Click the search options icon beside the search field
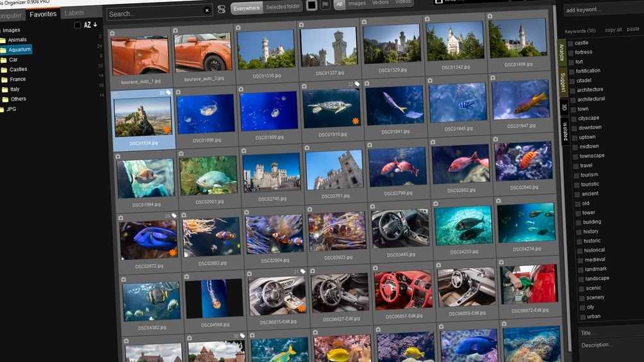 (x=221, y=10)
